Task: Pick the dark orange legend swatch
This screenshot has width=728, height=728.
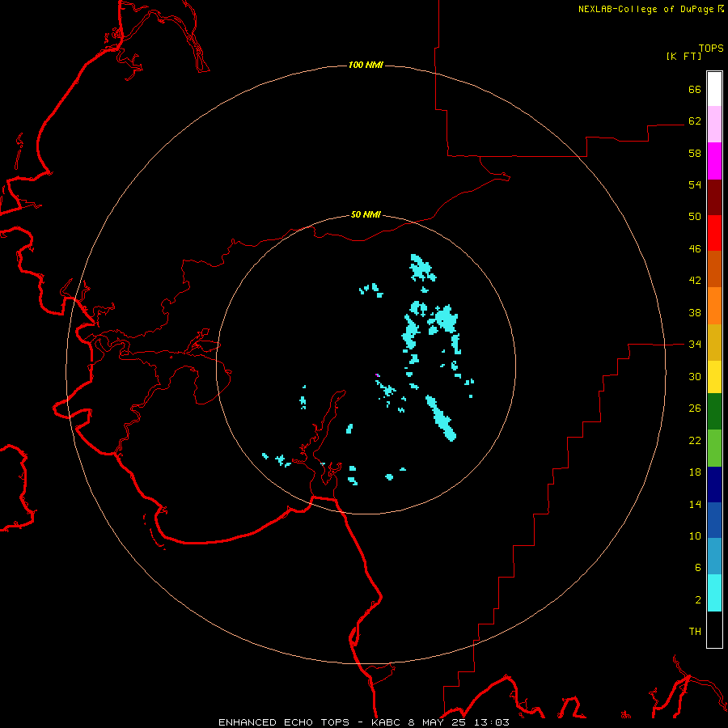Action: pyautogui.click(x=714, y=269)
